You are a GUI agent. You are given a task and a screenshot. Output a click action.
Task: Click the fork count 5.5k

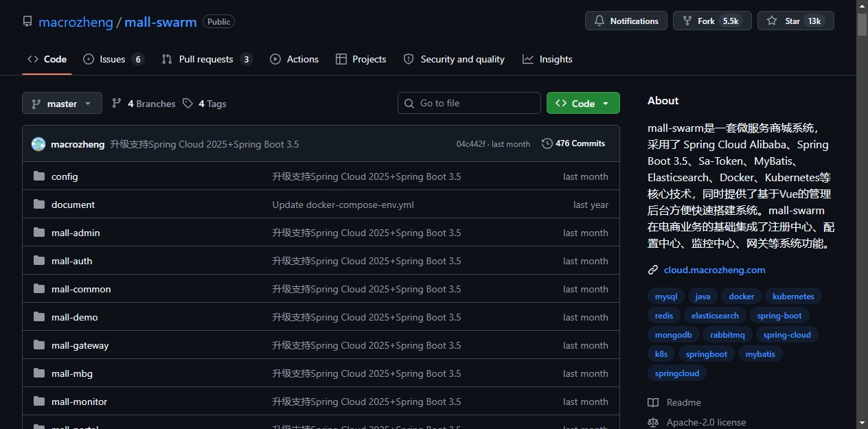(730, 21)
